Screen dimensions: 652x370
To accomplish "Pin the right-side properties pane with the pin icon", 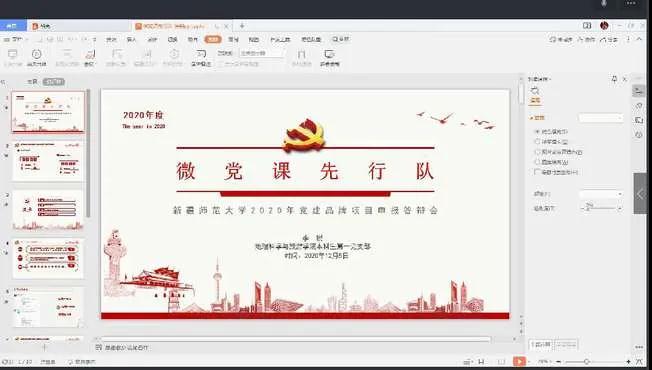I will point(614,79).
